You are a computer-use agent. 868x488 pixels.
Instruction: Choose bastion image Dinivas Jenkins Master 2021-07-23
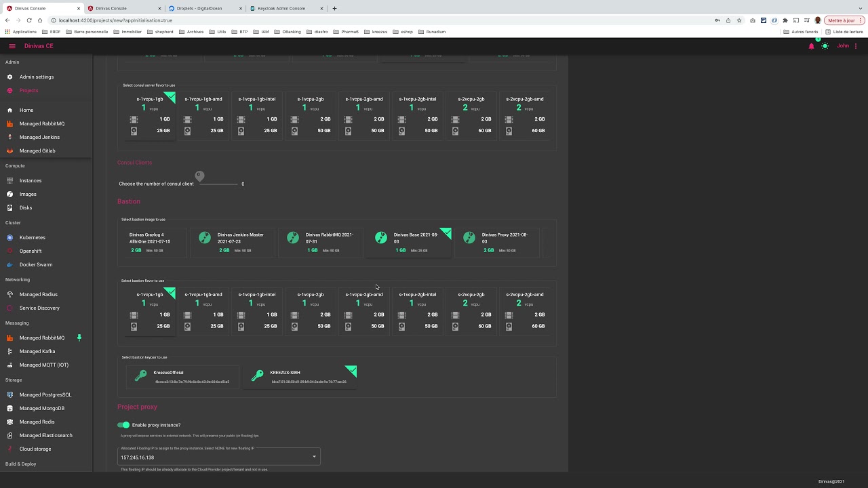232,243
